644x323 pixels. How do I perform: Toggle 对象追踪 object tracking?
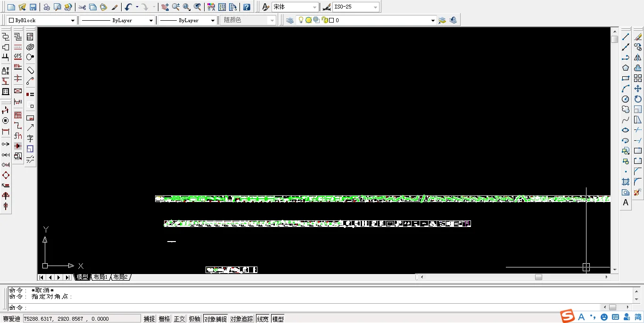(x=242, y=319)
